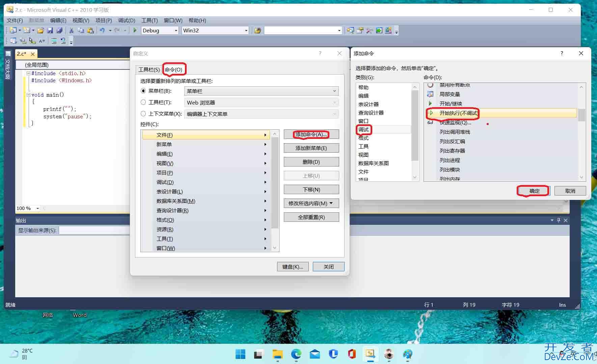This screenshot has width=597, height=364.
Task: Pin the Output panel with pushpin icon
Action: [x=559, y=220]
